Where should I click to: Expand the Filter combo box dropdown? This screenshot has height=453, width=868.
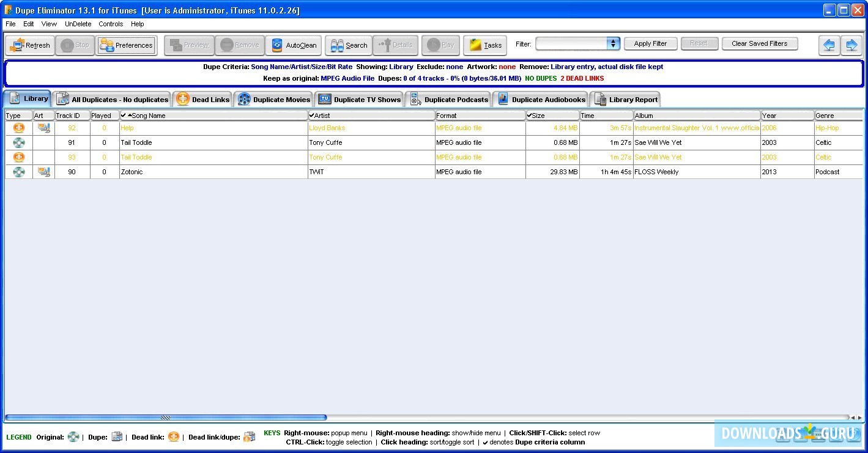click(x=613, y=43)
